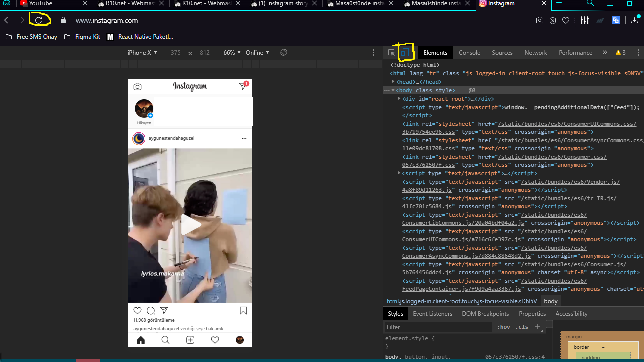Rotate the emulated device orientation
644x362 pixels.
[x=283, y=52]
